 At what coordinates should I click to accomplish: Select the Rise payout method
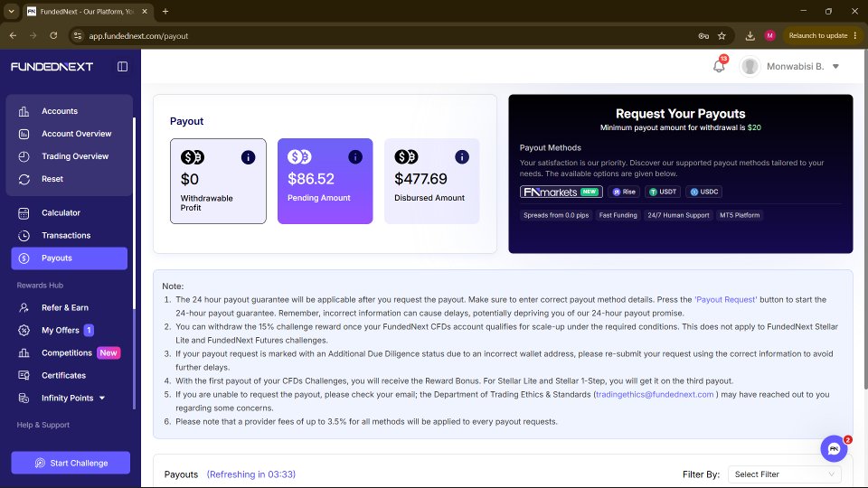click(624, 192)
